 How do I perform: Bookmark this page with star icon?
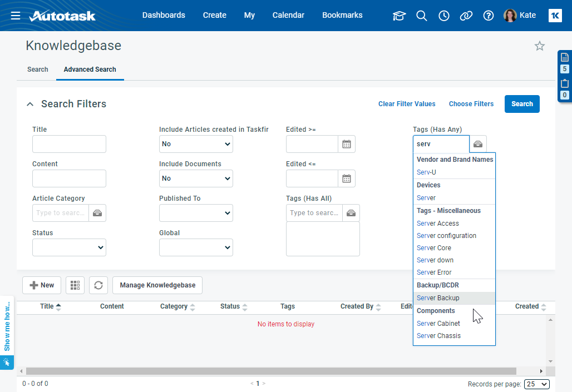540,46
